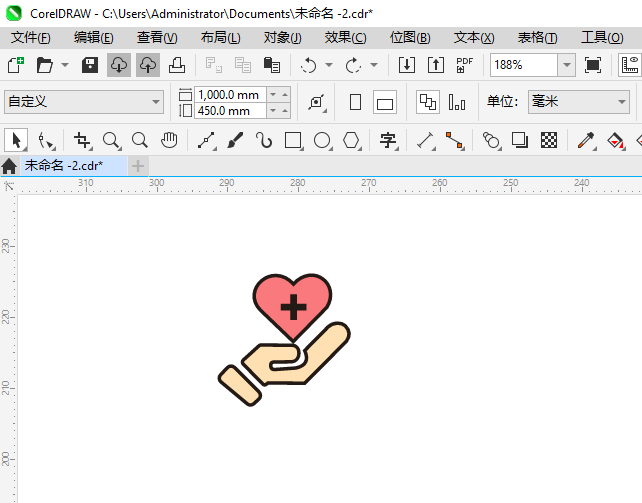Click the page width field 1,000.0 mm
The image size is (642, 503).
point(231,95)
